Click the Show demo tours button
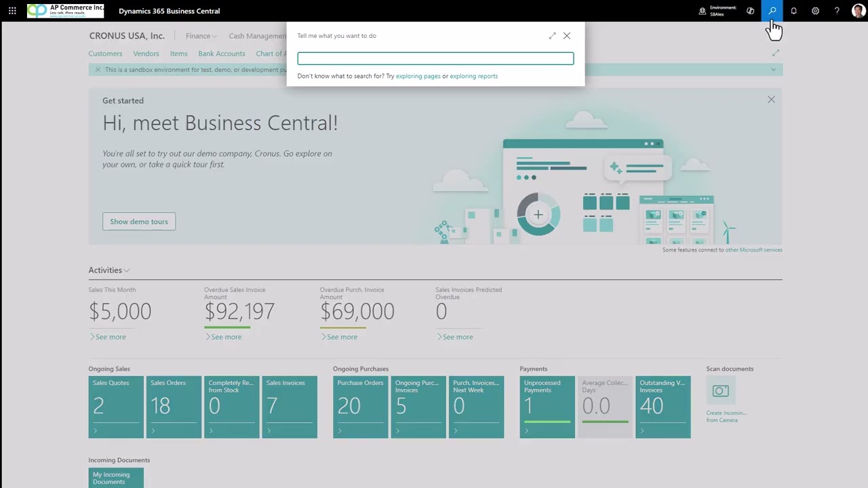This screenshot has height=488, width=868. point(139,222)
